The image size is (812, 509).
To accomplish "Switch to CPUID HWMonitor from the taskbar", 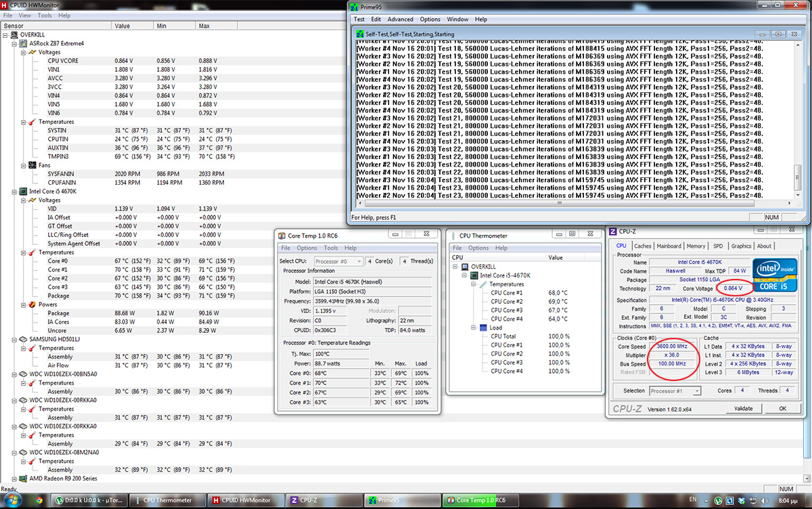I will pyautogui.click(x=246, y=500).
